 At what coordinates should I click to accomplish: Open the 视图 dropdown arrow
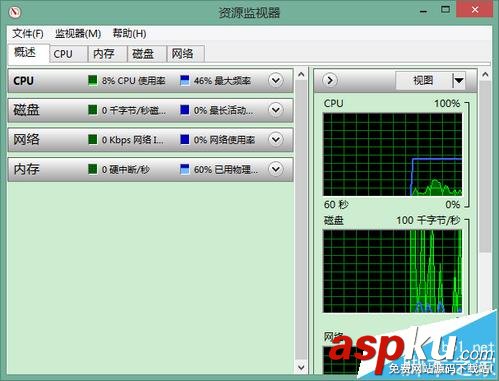point(459,80)
